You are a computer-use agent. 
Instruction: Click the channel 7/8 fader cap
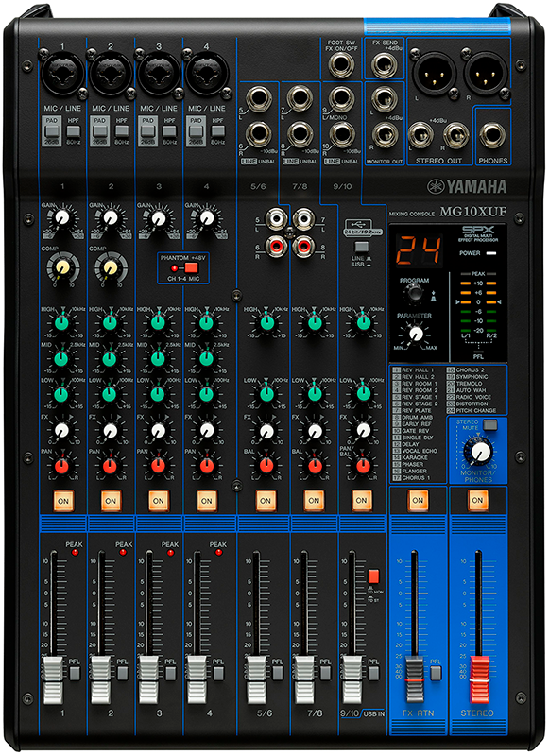pos(304,679)
